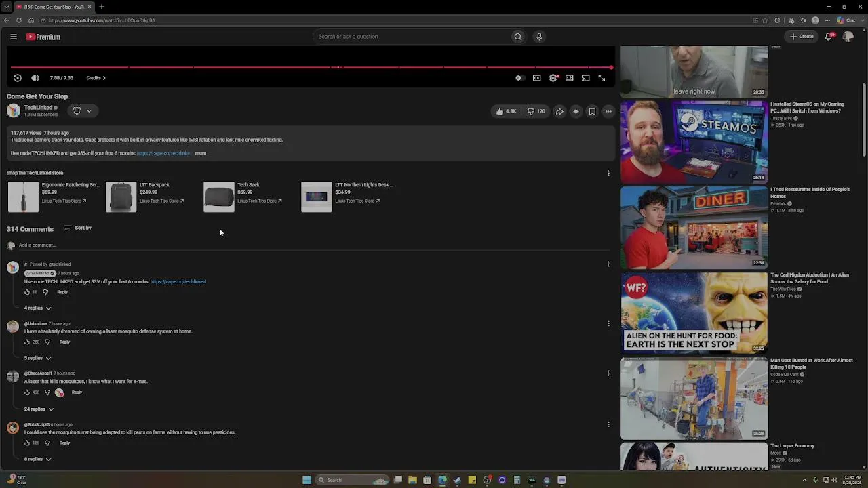Image resolution: width=868 pixels, height=488 pixels.
Task: Like the pinned TechLinked comment
Action: [x=27, y=292]
